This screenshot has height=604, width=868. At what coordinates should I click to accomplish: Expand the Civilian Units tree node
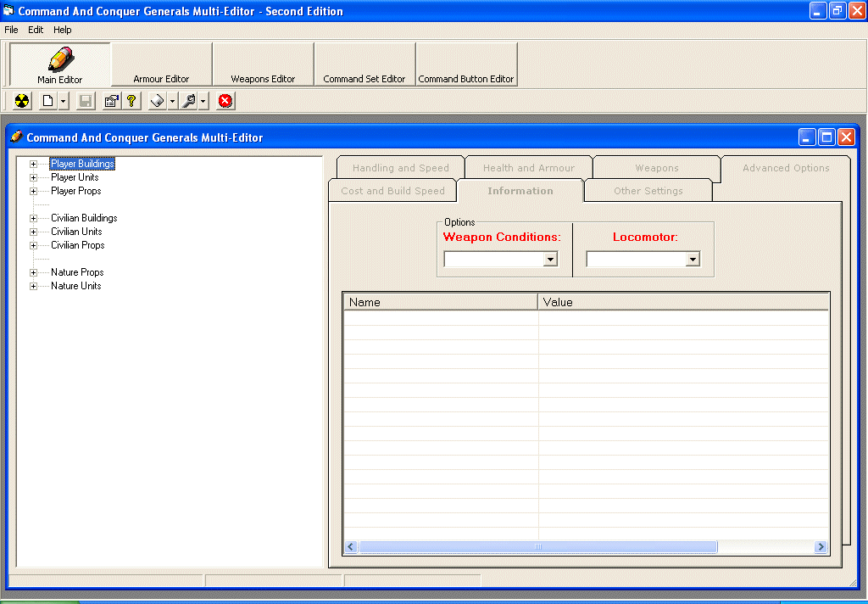click(33, 232)
